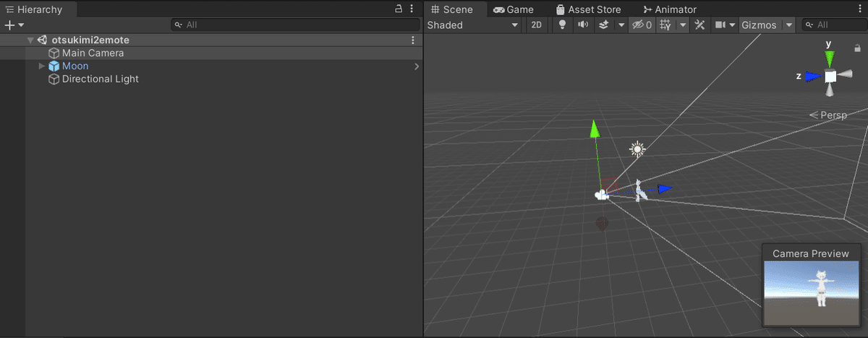Toggle scene lighting bulb icon
This screenshot has width=868, height=338.
coord(563,25)
